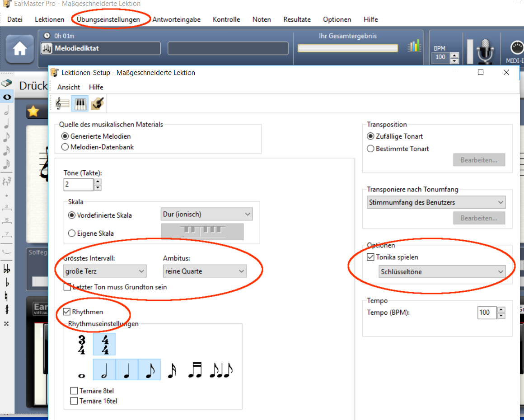Apply the sharp accidental

pos(7,310)
